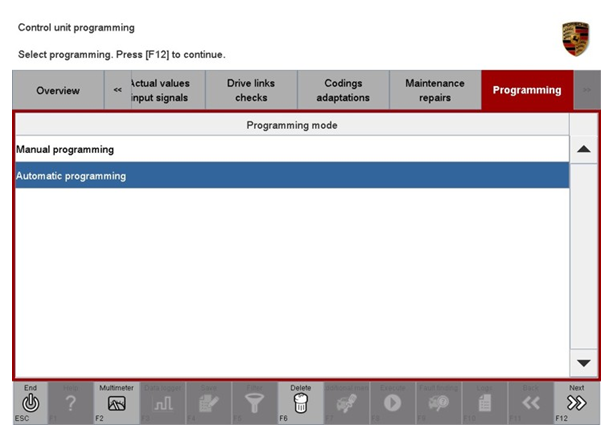The image size is (613, 437).
Task: Select Automatic programming in the list
Action: (290, 176)
